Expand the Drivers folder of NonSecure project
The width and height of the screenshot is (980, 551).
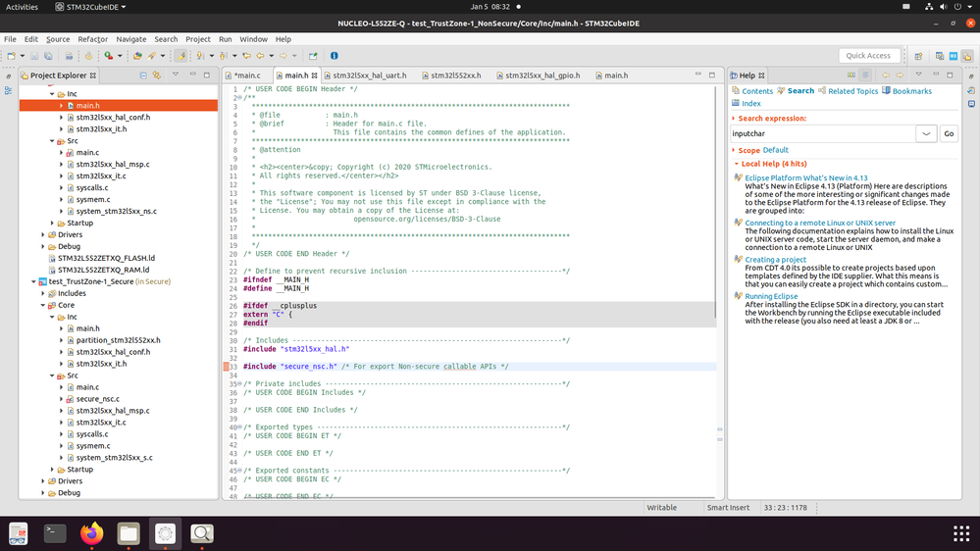[43, 235]
